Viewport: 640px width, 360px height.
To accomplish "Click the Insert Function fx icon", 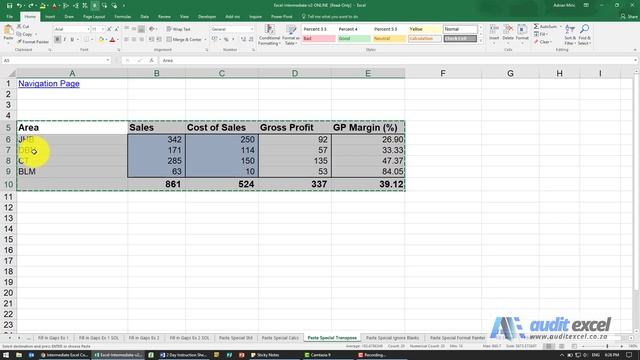I will tap(151, 60).
